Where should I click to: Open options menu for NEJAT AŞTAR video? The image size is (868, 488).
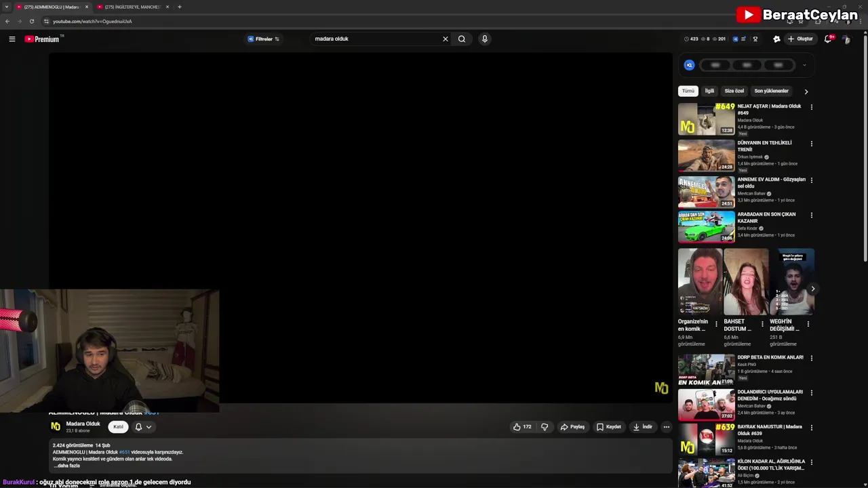[811, 107]
